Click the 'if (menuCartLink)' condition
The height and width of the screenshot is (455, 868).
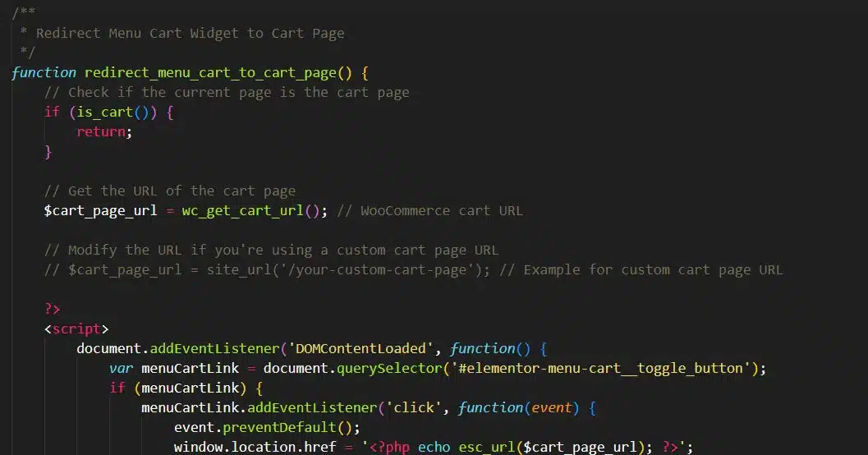click(x=177, y=388)
